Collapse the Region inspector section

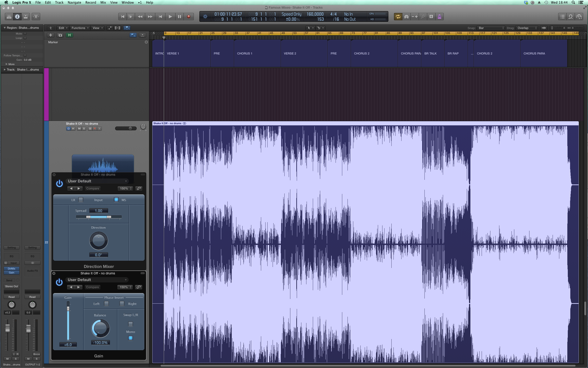pyautogui.click(x=4, y=28)
